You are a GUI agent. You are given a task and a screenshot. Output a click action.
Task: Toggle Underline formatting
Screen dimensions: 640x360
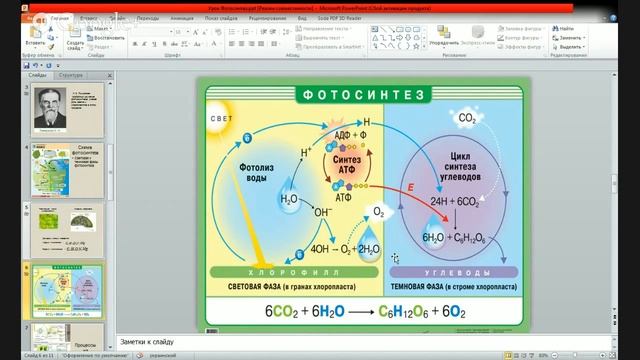154,44
